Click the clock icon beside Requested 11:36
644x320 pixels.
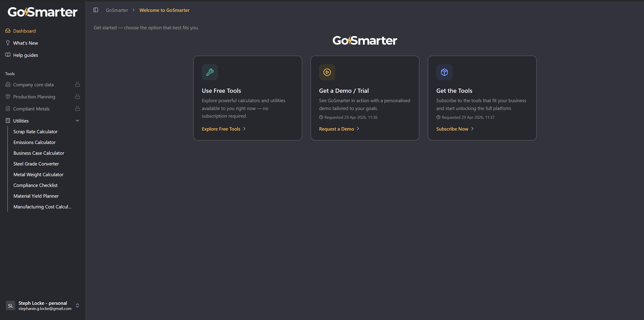(x=321, y=117)
